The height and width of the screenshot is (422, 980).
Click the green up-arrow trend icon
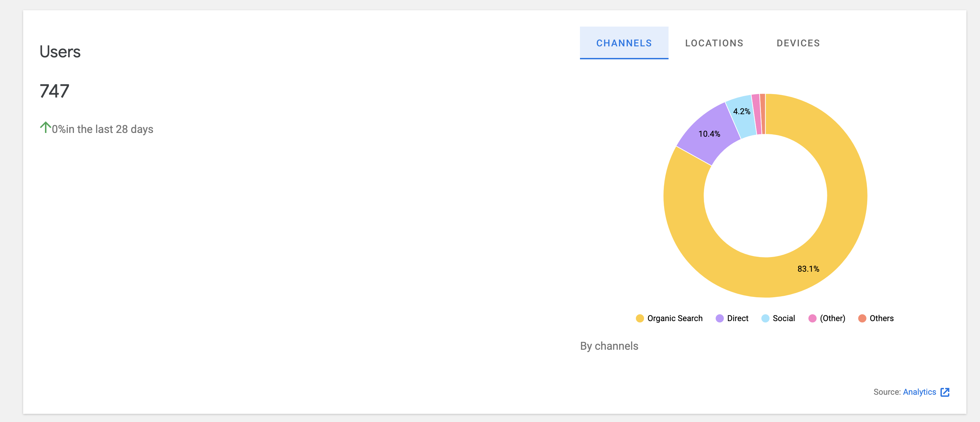coord(45,127)
